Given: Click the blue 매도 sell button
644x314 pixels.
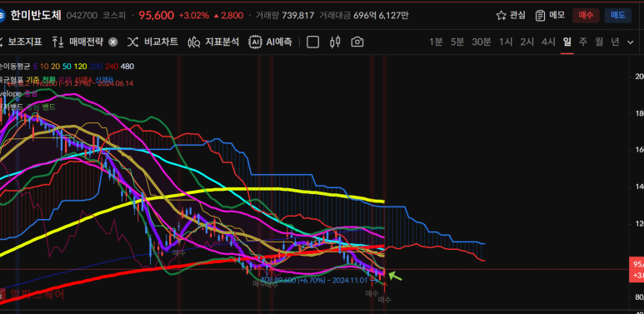Looking at the screenshot, I should pyautogui.click(x=617, y=16).
